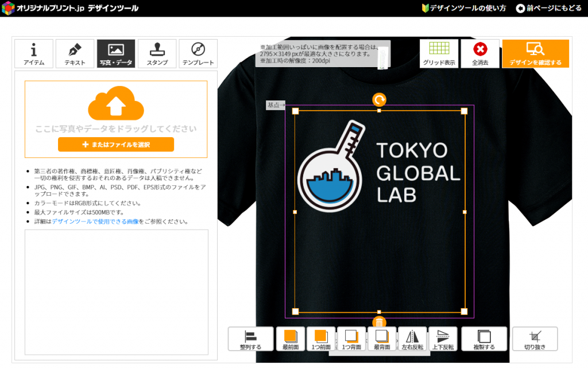Image resolution: width=588 pixels, height=369 pixels.
Task: Open デザインツールの使い方 guide link
Action: pyautogui.click(x=464, y=8)
